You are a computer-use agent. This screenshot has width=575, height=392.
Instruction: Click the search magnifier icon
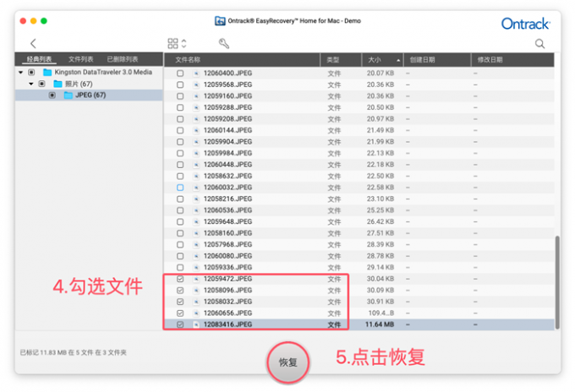[x=539, y=44]
